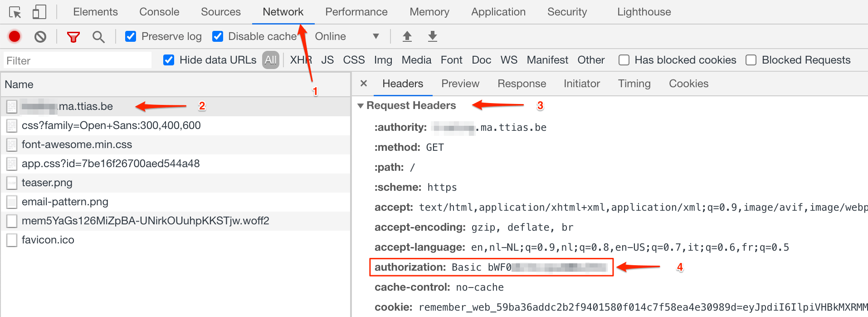This screenshot has height=317, width=868.
Task: Export HAR file with download arrow
Action: 433,36
